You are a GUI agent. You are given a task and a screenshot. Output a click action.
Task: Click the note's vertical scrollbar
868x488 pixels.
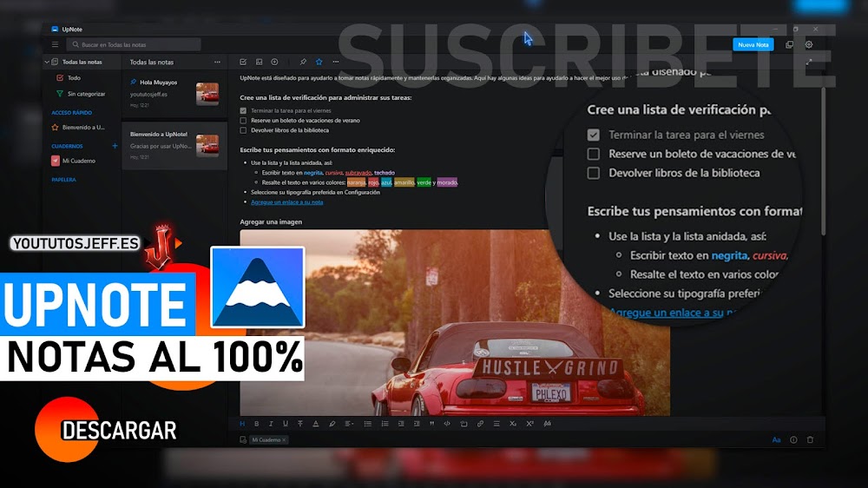(823, 161)
